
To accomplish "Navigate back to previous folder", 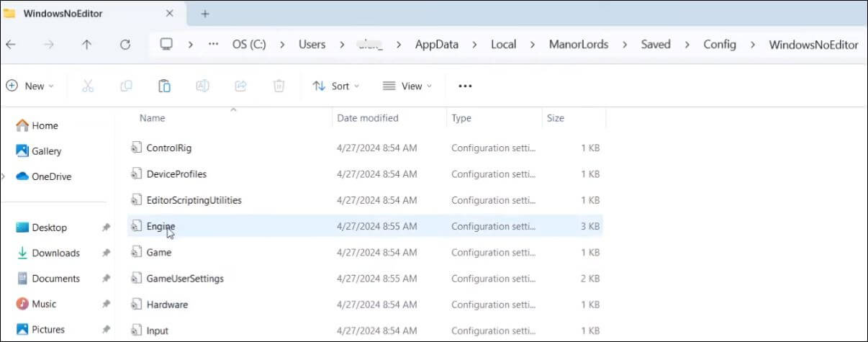I will (10, 45).
